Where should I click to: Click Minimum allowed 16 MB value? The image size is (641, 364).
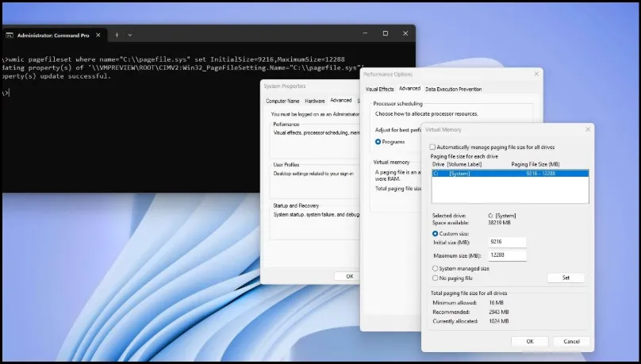(497, 303)
